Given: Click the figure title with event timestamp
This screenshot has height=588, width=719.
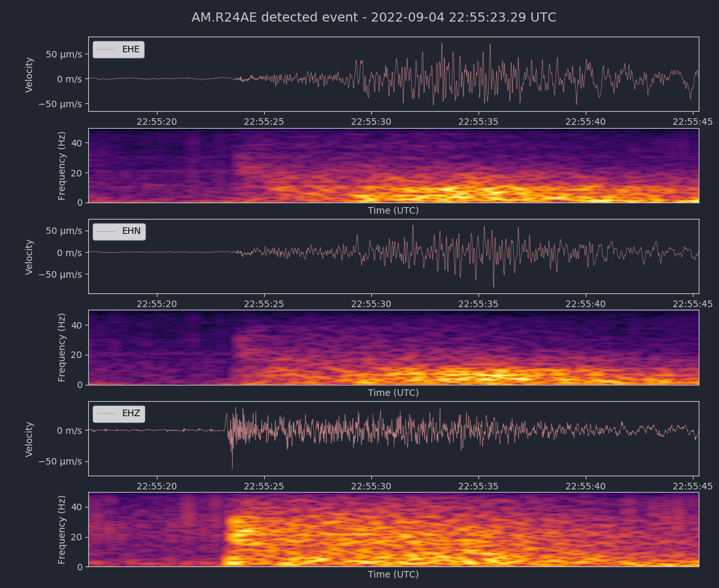Looking at the screenshot, I should point(373,18).
